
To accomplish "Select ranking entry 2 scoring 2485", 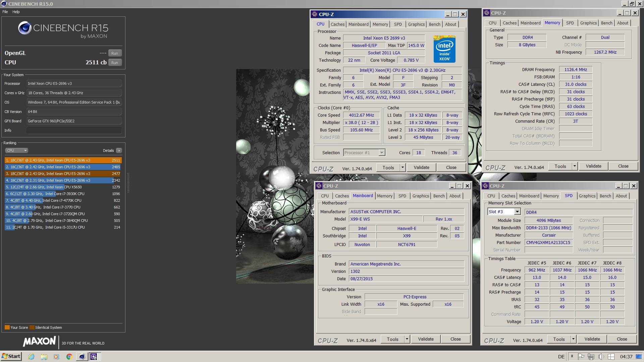I will 63,167.
